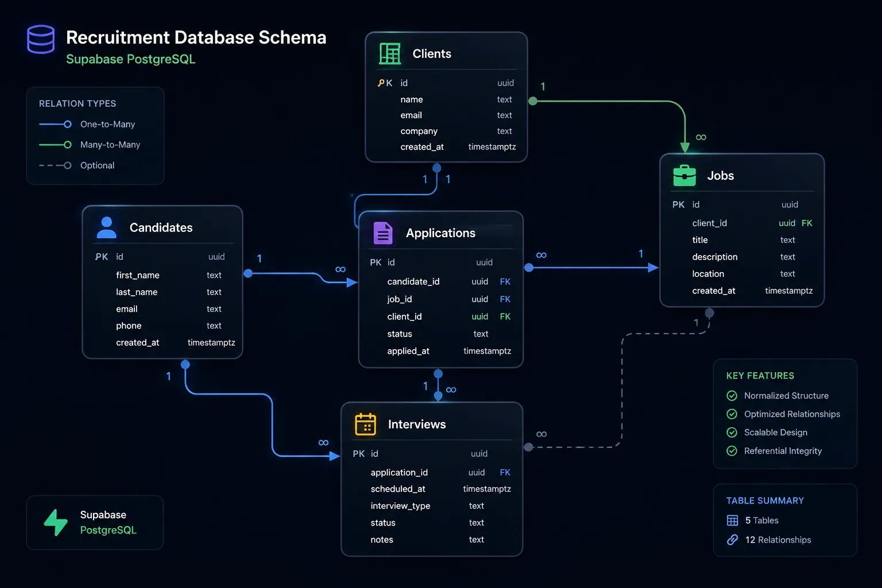Click the KEY FEATURES heading
Screen dimensions: 882x588
coord(760,376)
